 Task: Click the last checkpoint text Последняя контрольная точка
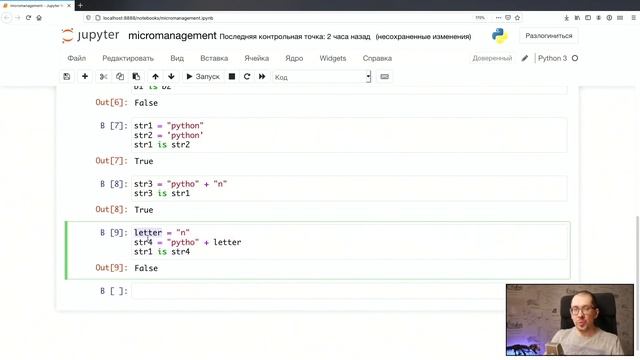(x=295, y=37)
